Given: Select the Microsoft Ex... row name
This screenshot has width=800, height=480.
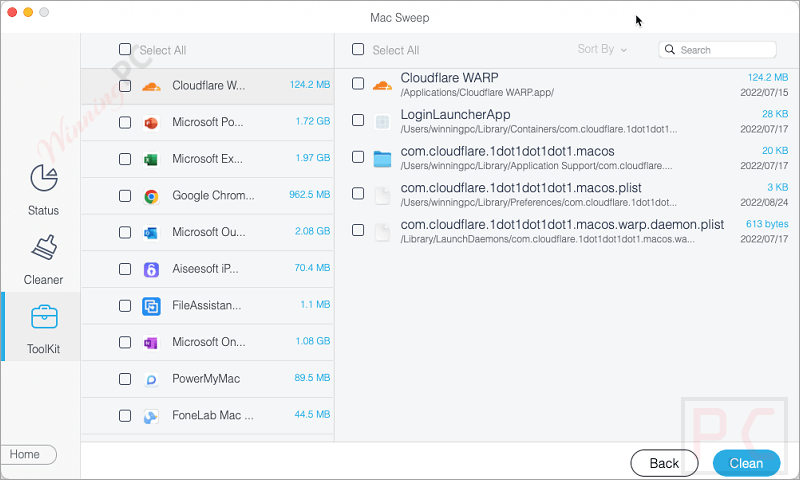Looking at the screenshot, I should pos(207,159).
